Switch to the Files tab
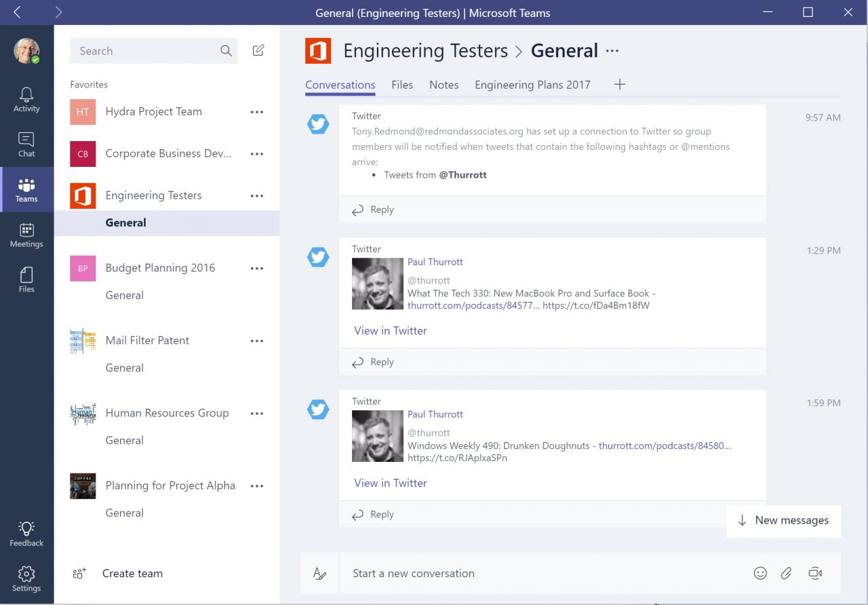 click(402, 85)
